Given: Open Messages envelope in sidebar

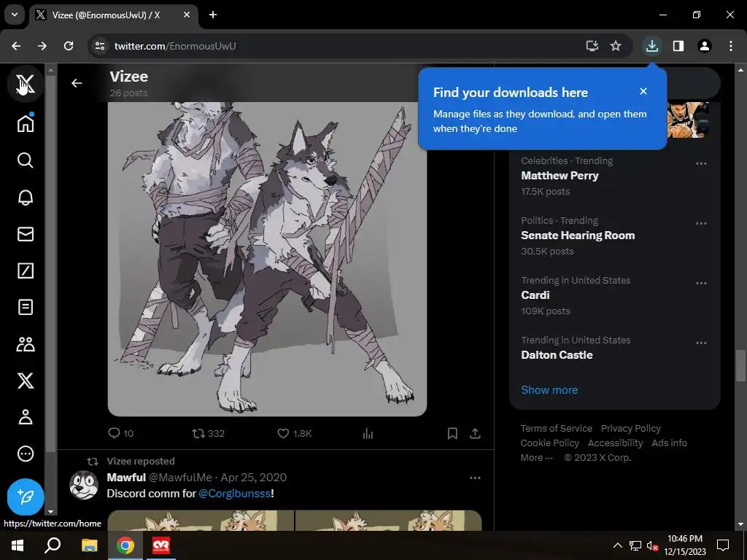Looking at the screenshot, I should (x=26, y=234).
